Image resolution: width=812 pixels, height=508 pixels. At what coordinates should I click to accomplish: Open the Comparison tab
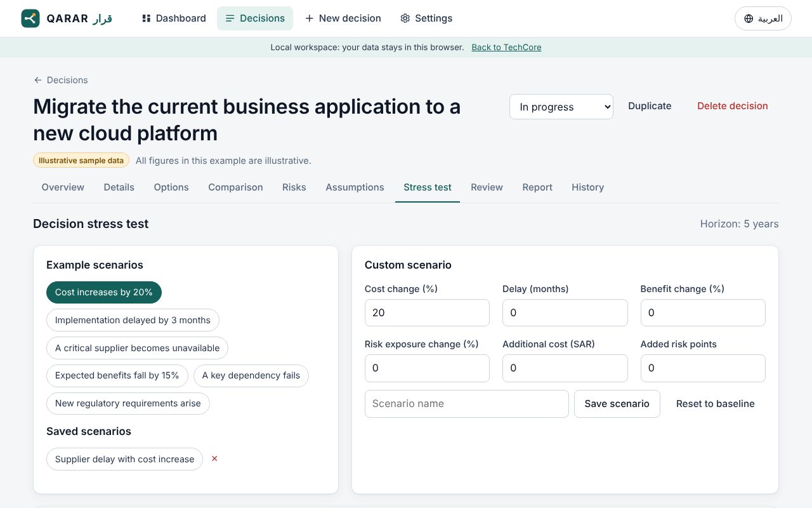(x=235, y=187)
